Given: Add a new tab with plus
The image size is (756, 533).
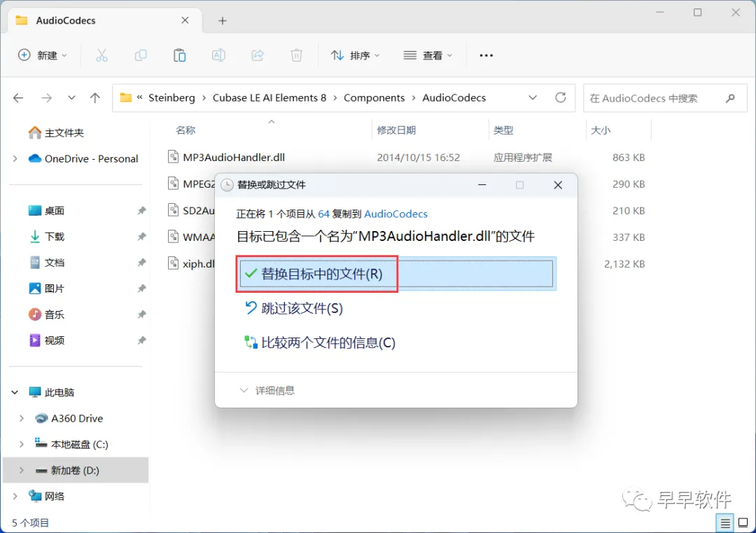Looking at the screenshot, I should 223,21.
